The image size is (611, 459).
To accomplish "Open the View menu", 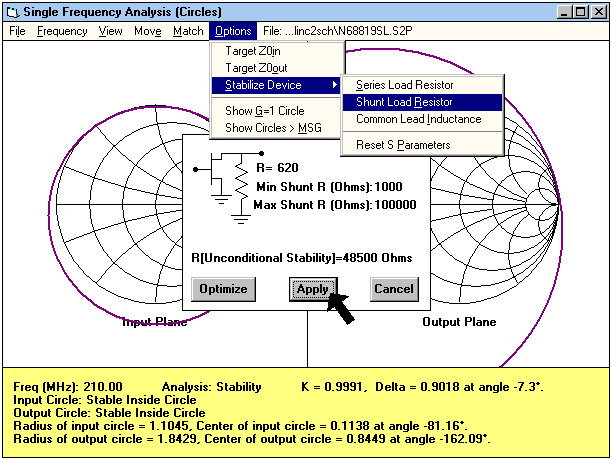I will tap(110, 31).
